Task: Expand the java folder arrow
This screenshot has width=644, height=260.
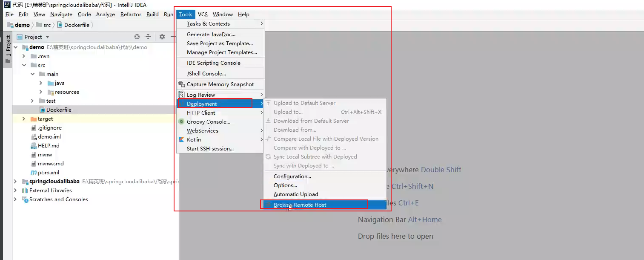Action: coord(41,83)
